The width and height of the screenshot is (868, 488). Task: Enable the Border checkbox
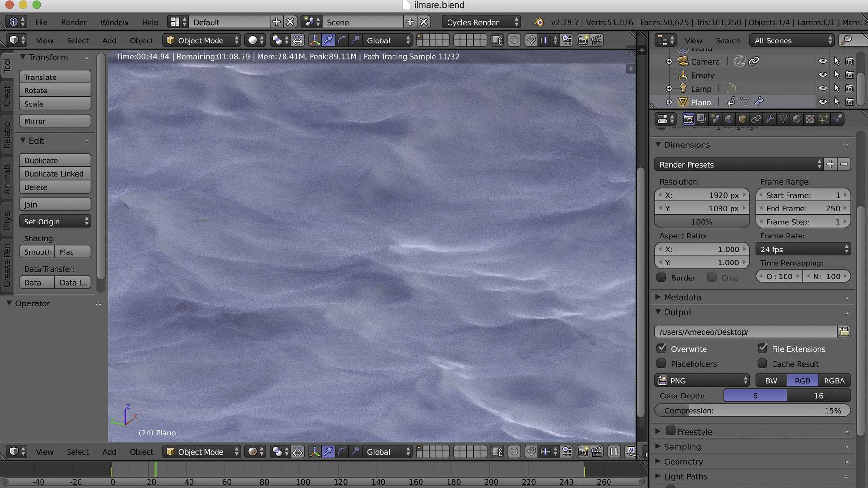[662, 277]
